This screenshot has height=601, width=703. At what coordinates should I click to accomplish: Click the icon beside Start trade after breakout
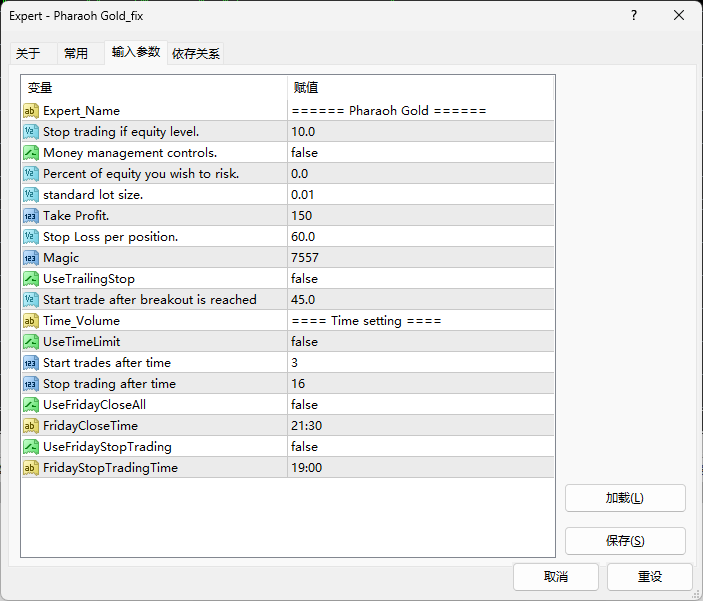pos(30,300)
